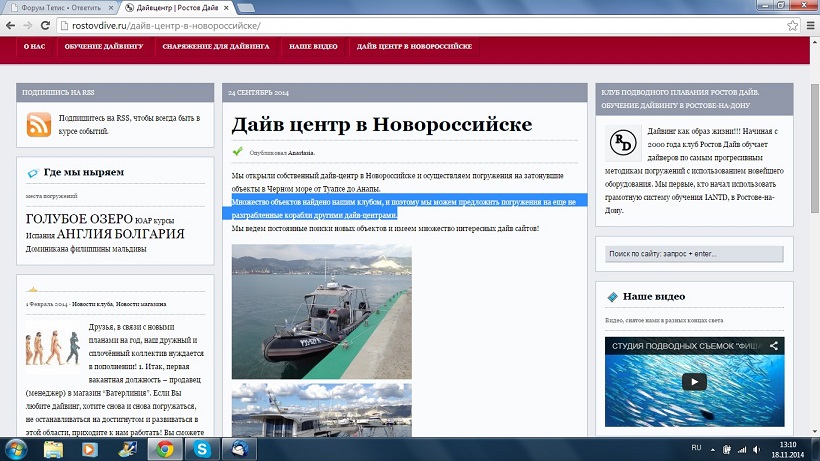Click the network signal tray icon
Screen dimensions: 820x461
click(742, 450)
